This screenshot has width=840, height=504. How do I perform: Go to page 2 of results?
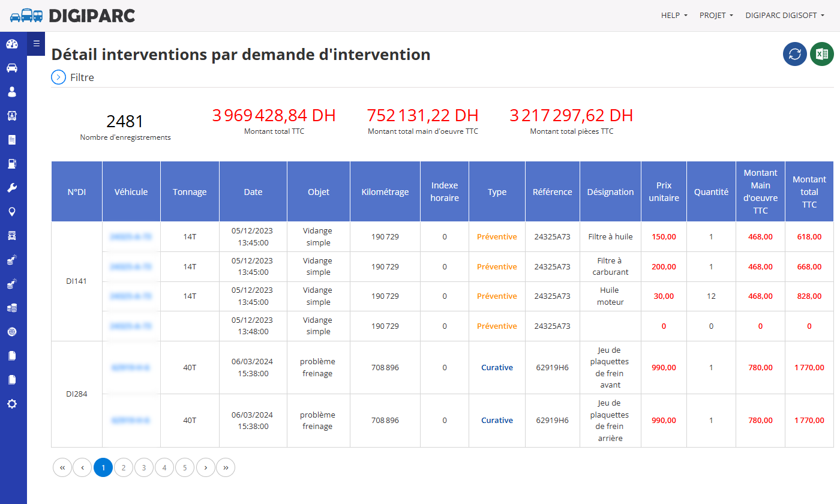coord(124,467)
